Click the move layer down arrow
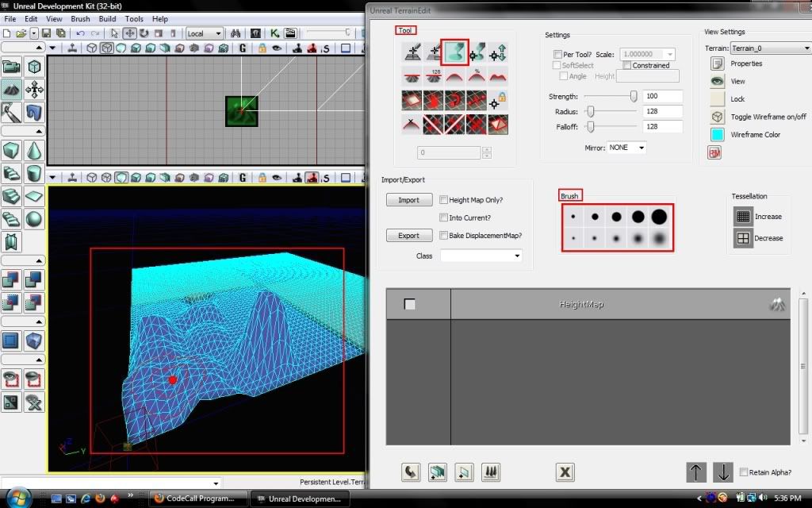This screenshot has width=812, height=508. 723,471
